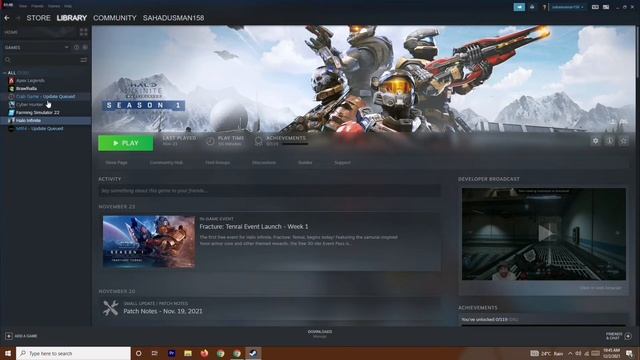The width and height of the screenshot is (640, 360).
Task: Click the patch notes wrench icon
Action: coord(110,308)
